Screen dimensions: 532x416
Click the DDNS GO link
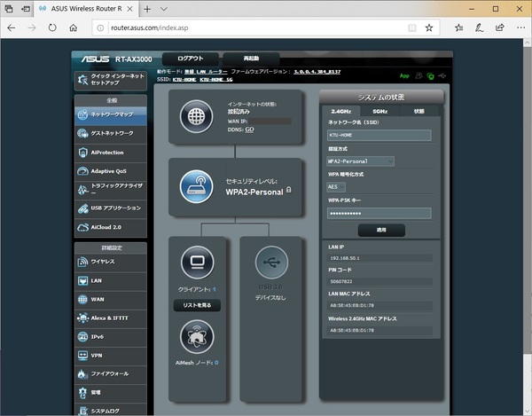coord(249,129)
